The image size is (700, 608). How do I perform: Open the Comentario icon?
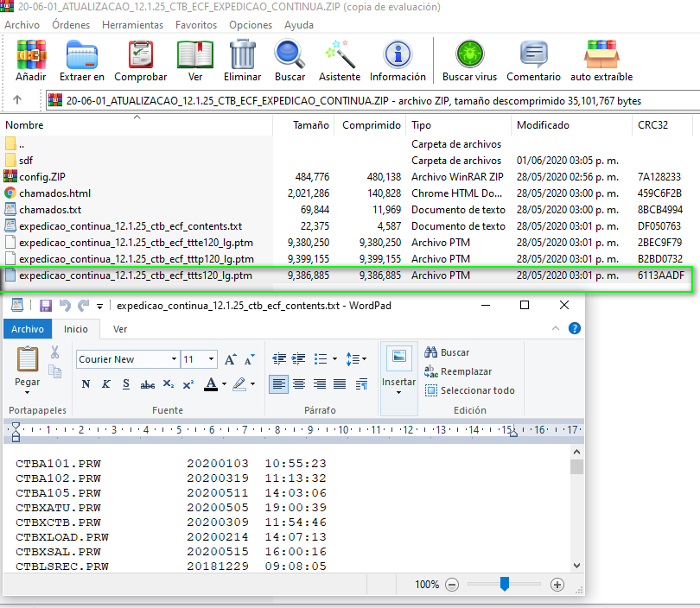[x=533, y=55]
